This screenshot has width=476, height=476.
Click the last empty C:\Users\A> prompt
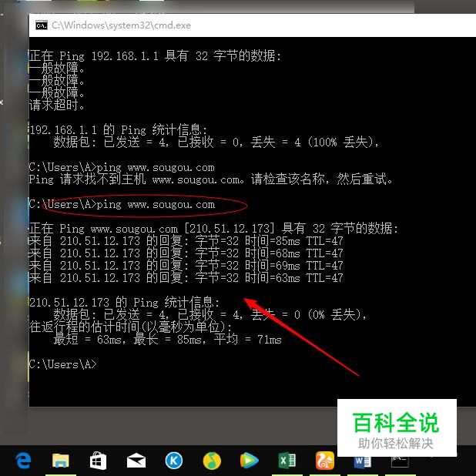[x=63, y=364]
